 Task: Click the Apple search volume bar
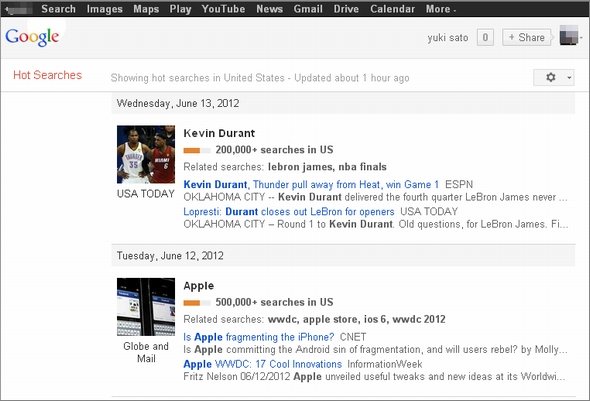(x=197, y=303)
